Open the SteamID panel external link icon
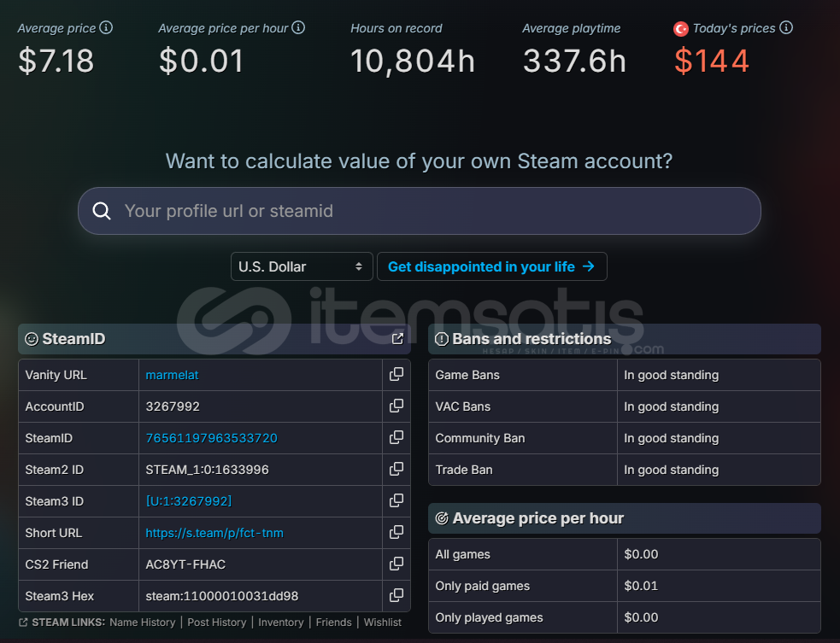Screen dimensions: 840x643 pyautogui.click(x=397, y=339)
